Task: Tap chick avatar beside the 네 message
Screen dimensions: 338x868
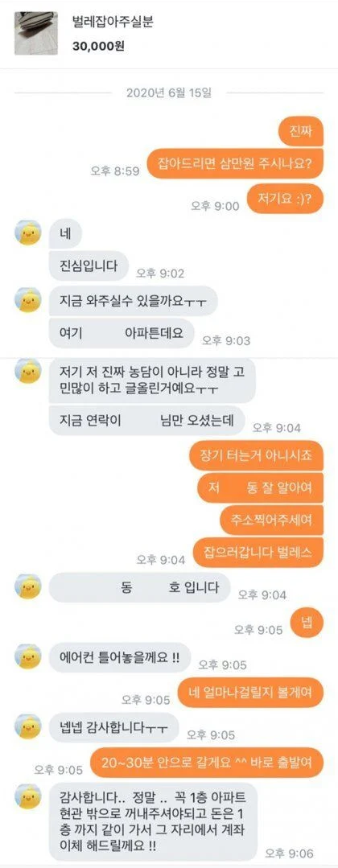Action: 27,232
